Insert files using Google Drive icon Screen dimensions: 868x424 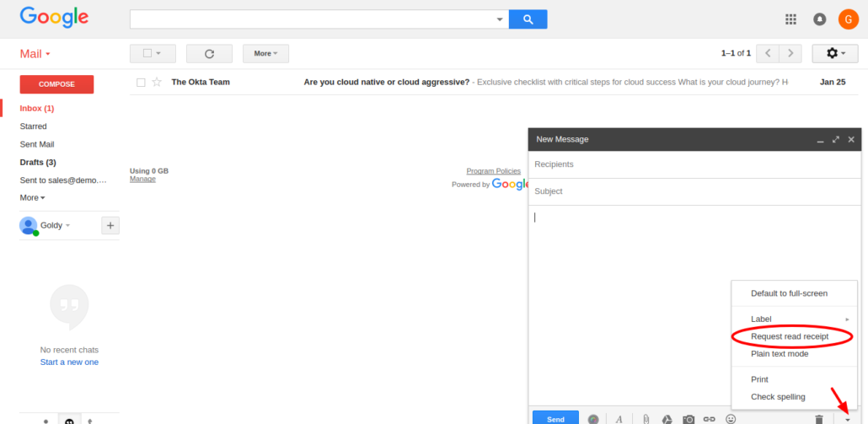tap(667, 419)
